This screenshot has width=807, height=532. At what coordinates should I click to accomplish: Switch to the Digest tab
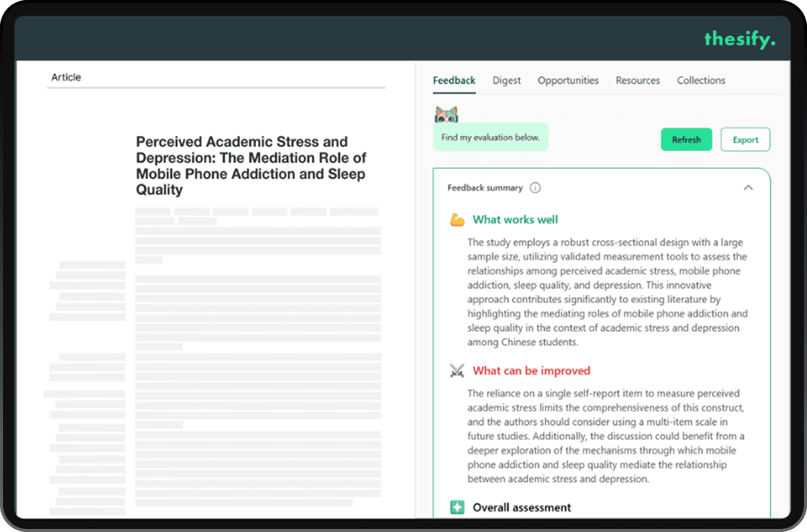(x=506, y=81)
